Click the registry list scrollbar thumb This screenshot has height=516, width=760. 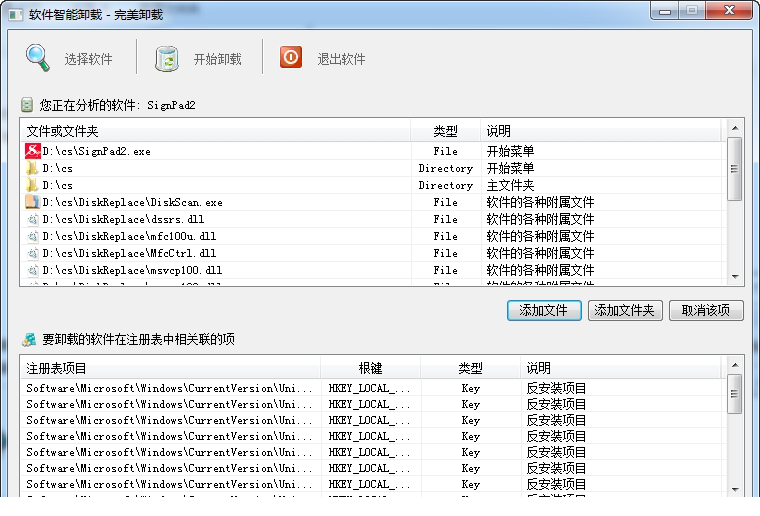coord(735,394)
